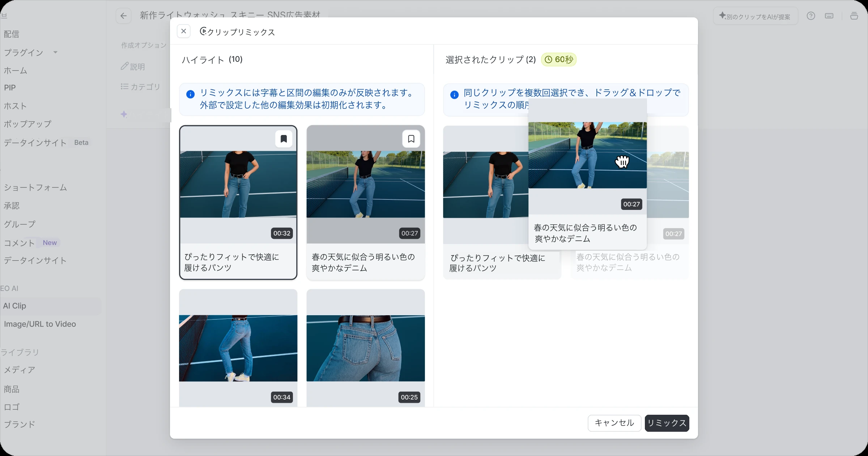Click the 60秒 duration badge
Viewport: 868px width, 456px height.
[559, 60]
